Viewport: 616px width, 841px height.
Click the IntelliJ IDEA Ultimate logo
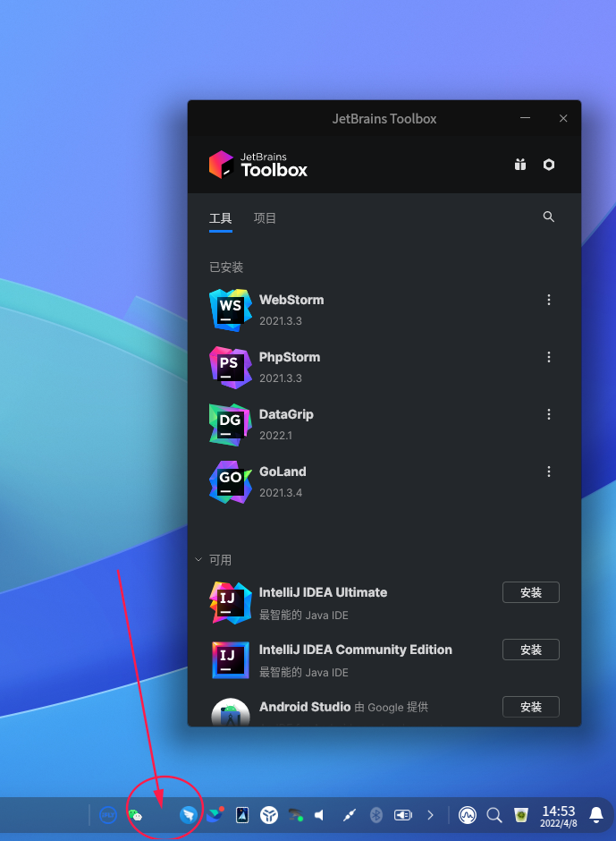(230, 603)
